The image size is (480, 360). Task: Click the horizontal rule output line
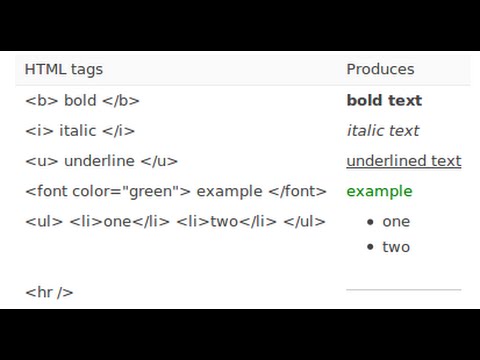tap(404, 290)
